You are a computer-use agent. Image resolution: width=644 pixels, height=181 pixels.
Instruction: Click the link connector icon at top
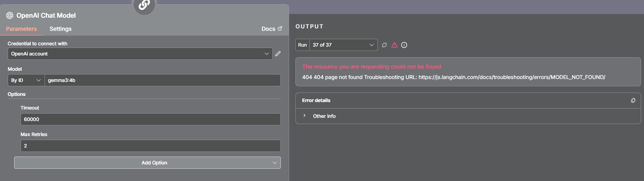(x=144, y=5)
